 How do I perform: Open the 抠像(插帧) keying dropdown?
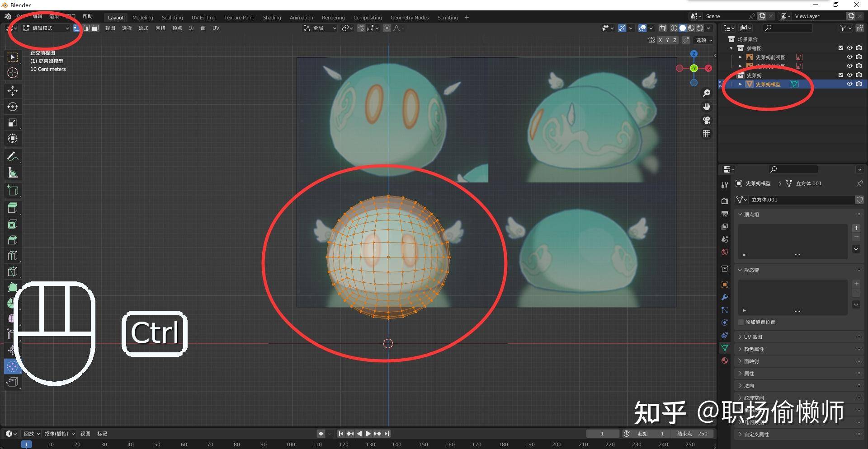point(59,434)
